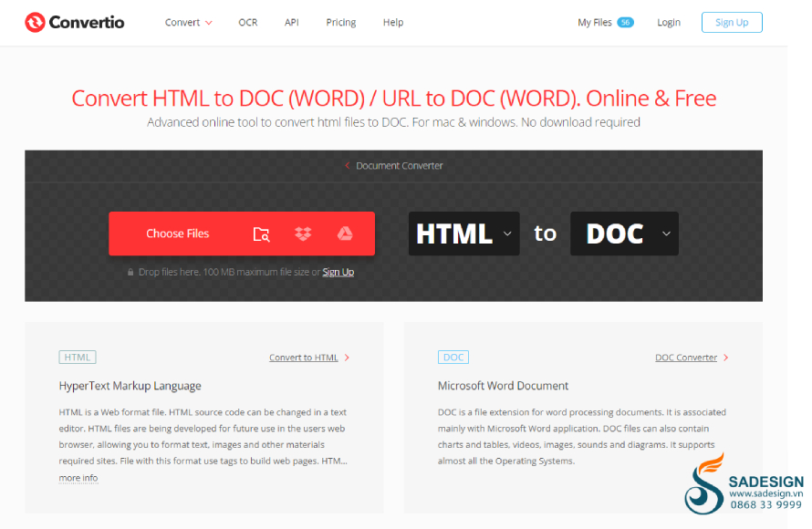The height and width of the screenshot is (529, 812).
Task: Choose files from Google Drive icon
Action: (x=345, y=234)
